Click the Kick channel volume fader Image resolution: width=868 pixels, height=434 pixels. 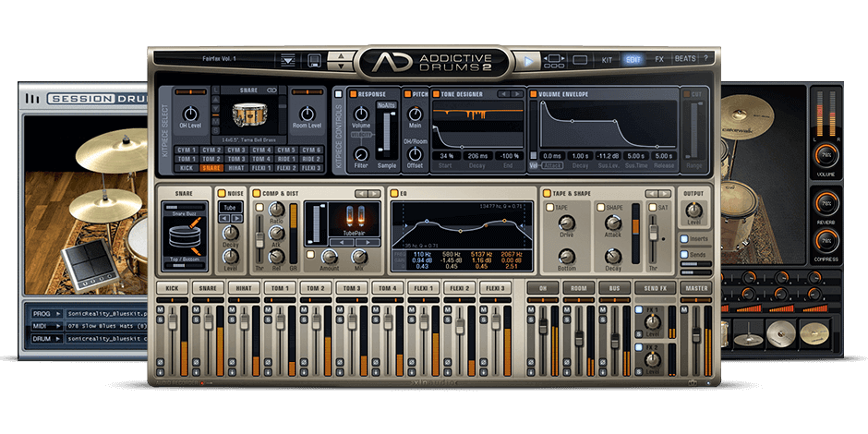coord(172,321)
